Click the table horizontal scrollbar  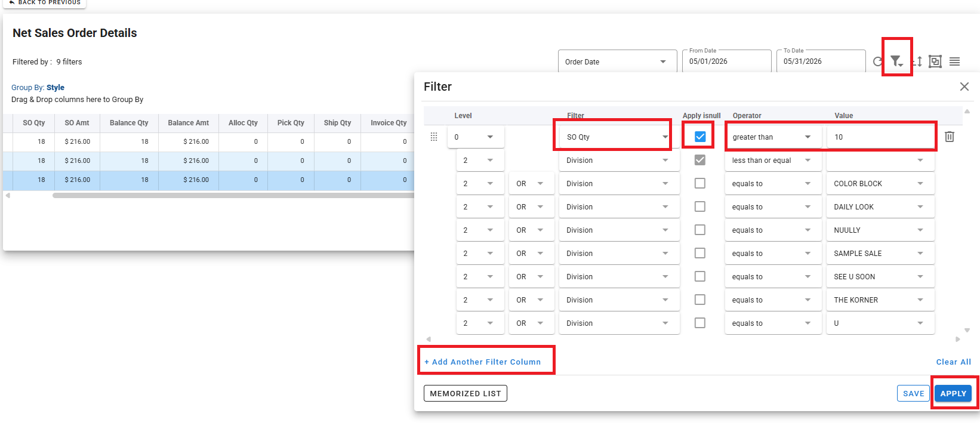coord(233,195)
